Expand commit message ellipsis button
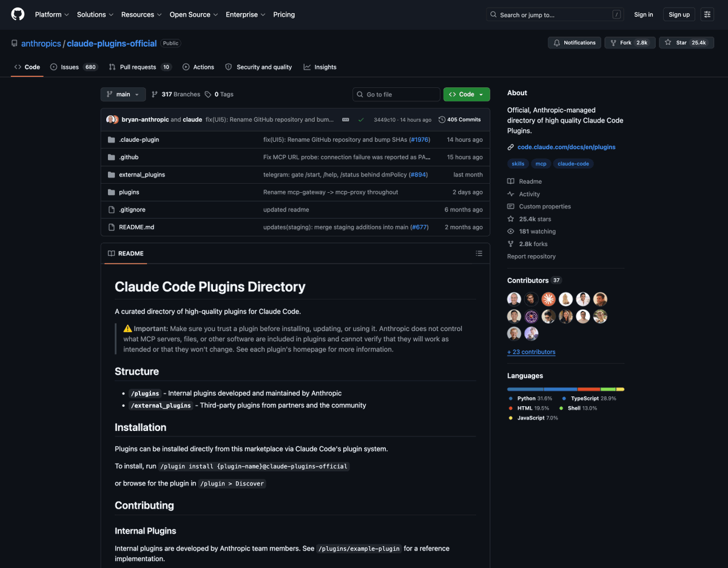The width and height of the screenshot is (728, 568). 346,119
